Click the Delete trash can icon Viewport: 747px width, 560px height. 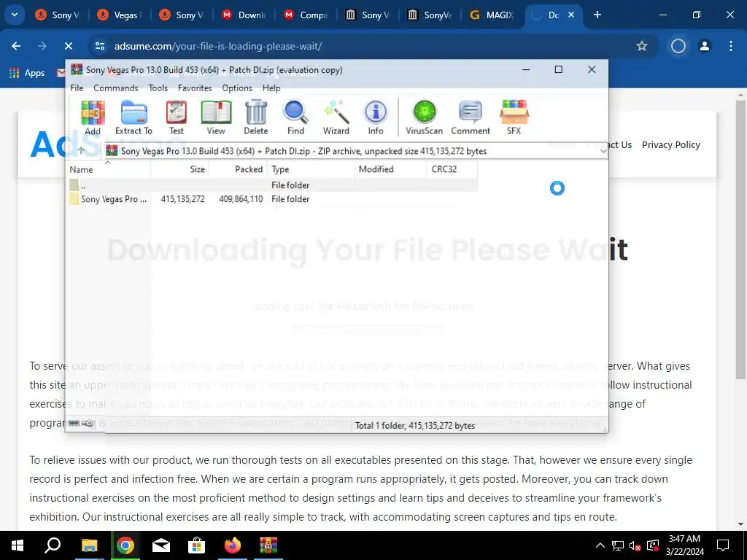point(256,117)
